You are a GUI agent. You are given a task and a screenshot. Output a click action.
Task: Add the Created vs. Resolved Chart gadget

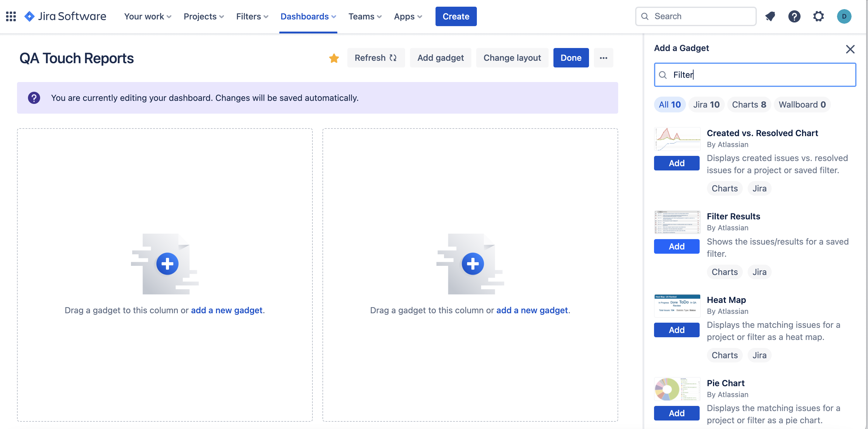coord(677,163)
